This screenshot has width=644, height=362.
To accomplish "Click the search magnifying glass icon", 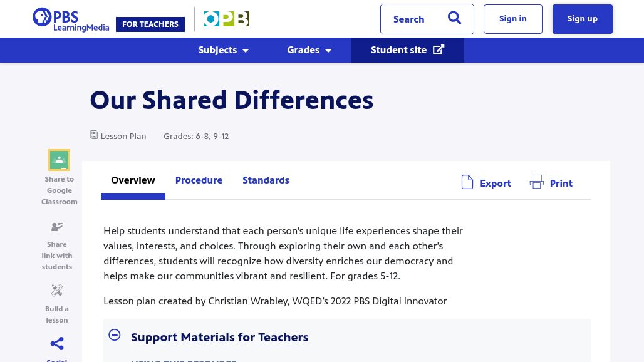I will 454,18.
